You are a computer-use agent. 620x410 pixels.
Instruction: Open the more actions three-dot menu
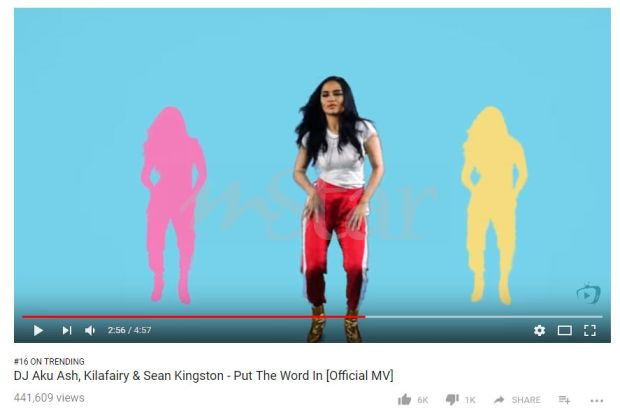[x=597, y=401]
